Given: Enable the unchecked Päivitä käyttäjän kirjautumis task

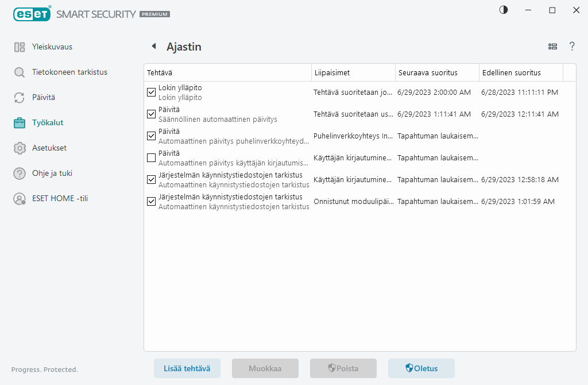Looking at the screenshot, I should 152,158.
